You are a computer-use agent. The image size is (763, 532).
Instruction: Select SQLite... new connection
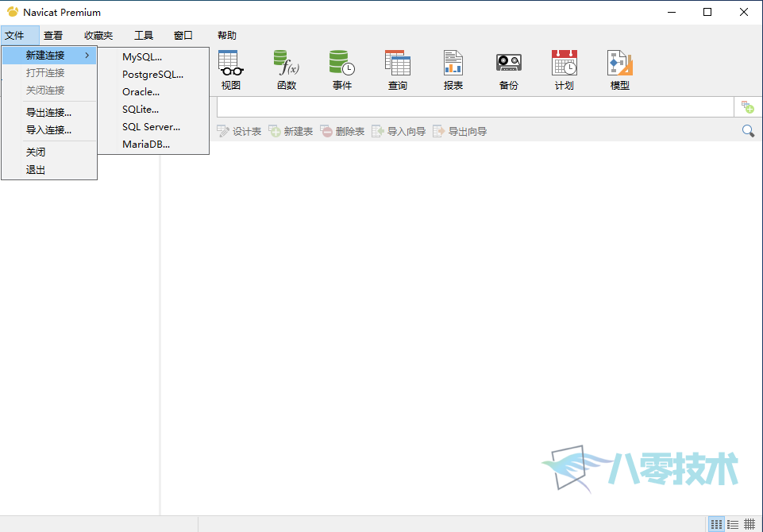tap(153, 110)
